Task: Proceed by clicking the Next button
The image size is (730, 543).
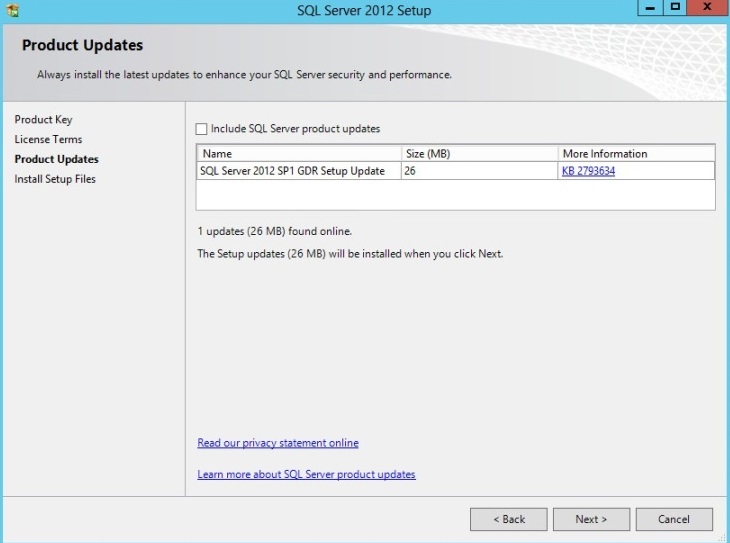Action: tap(591, 519)
